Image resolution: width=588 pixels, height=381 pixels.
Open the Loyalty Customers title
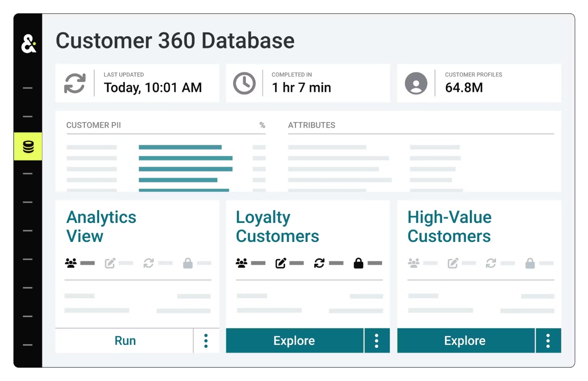point(277,227)
